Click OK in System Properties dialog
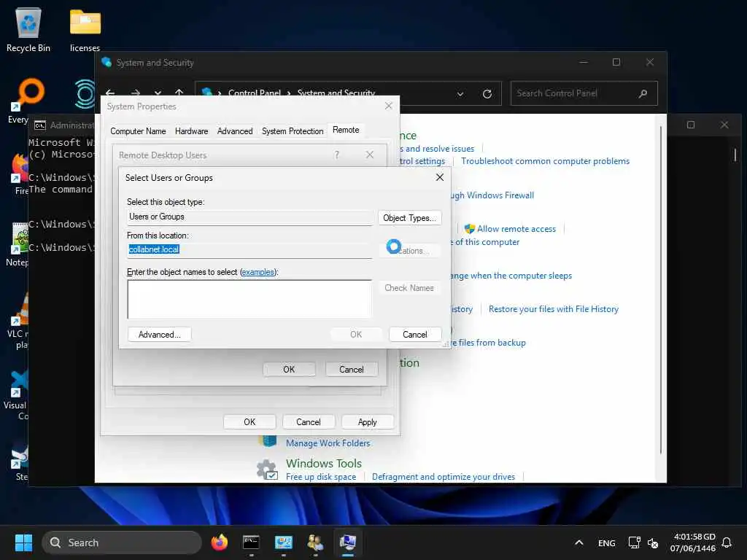This screenshot has height=560, width=747. (x=249, y=422)
